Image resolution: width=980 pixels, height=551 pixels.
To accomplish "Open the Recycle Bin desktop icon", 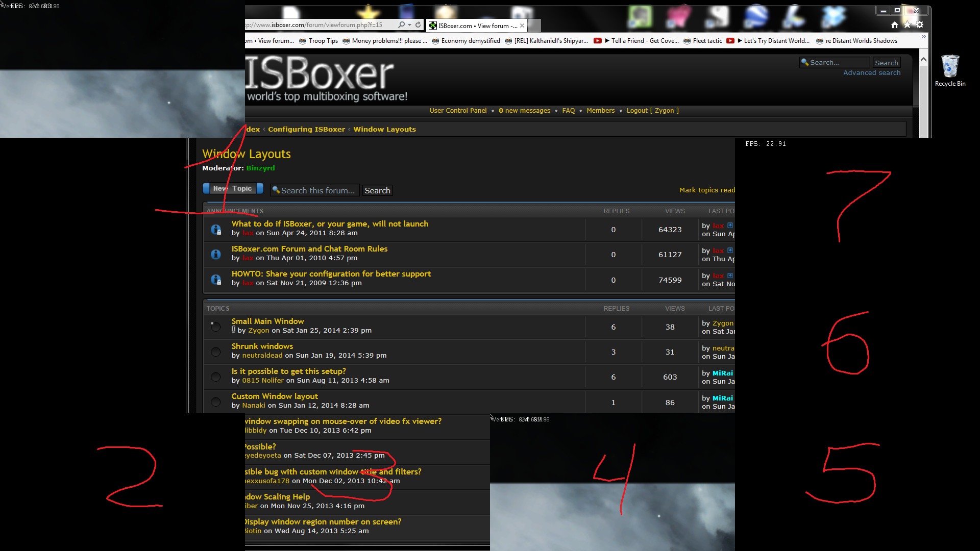I will click(x=950, y=71).
